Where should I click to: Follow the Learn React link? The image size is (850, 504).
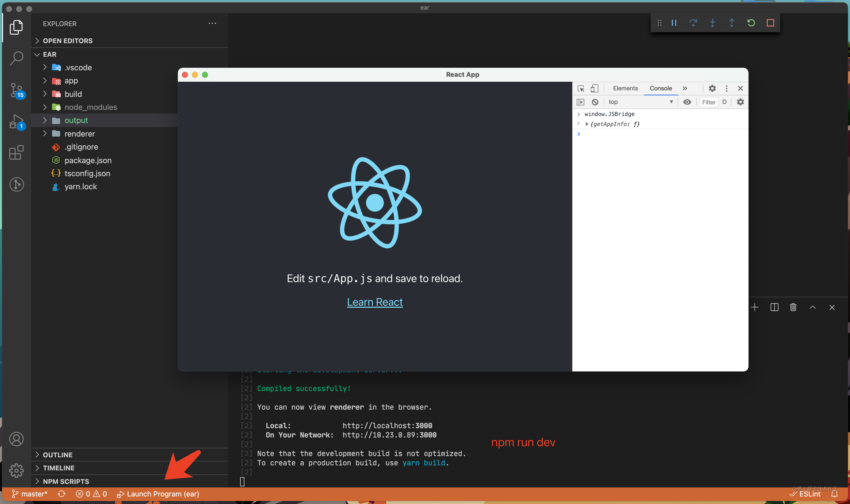click(x=375, y=302)
